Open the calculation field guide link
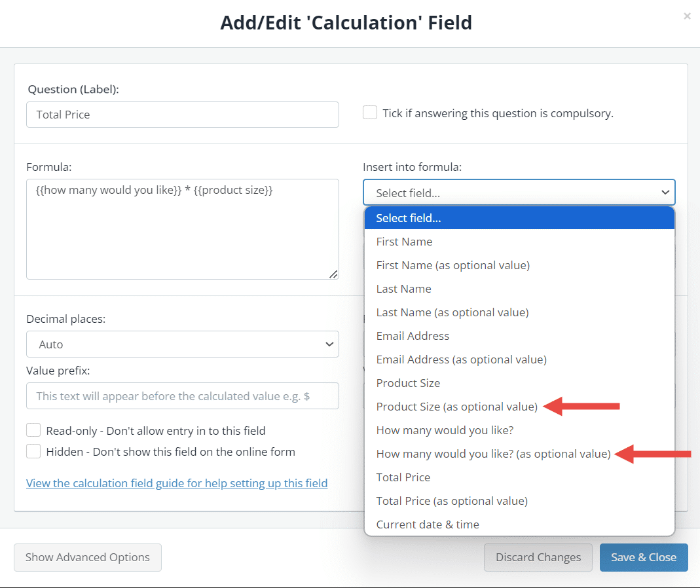Viewport: 700px width, 588px height. [177, 483]
